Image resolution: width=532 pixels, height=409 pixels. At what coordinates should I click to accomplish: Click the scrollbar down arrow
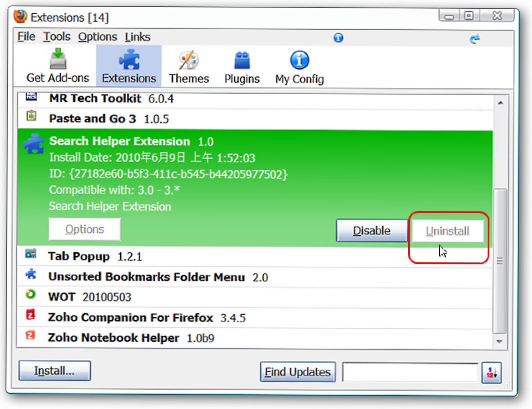[x=500, y=342]
